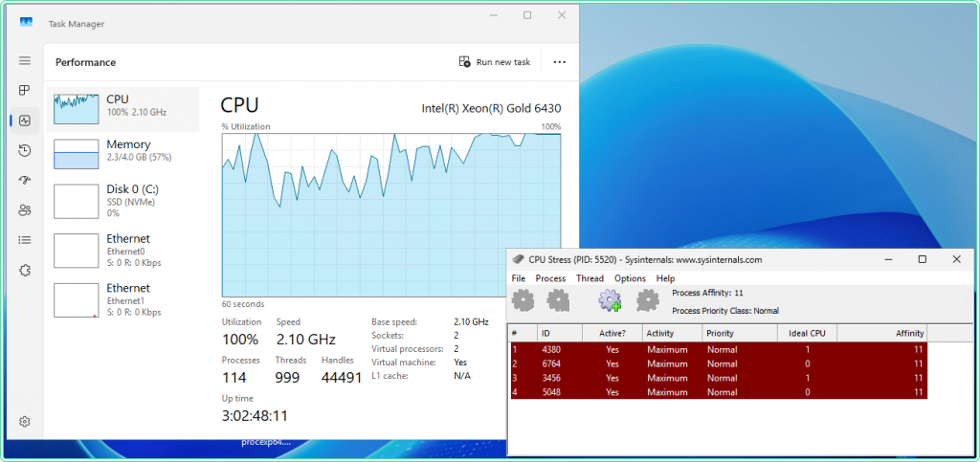Image resolution: width=980 pixels, height=462 pixels.
Task: Open the more options ellipsis menu
Action: coord(559,62)
